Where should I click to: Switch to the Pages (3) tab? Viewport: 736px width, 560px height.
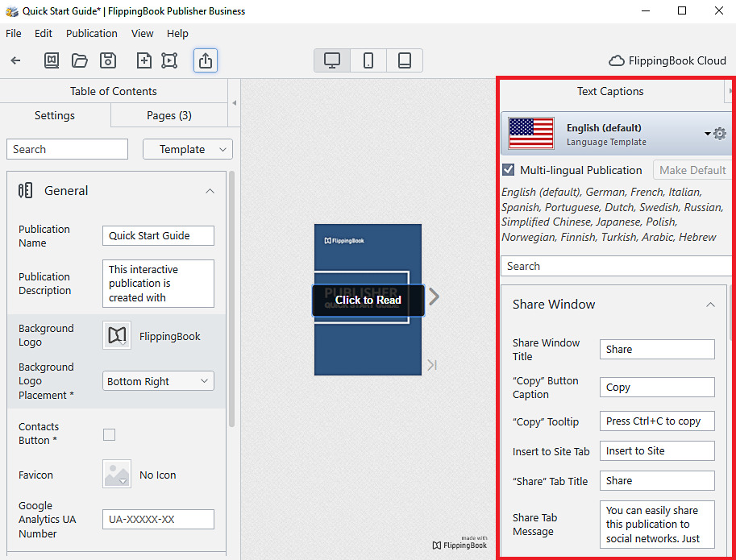tap(169, 115)
